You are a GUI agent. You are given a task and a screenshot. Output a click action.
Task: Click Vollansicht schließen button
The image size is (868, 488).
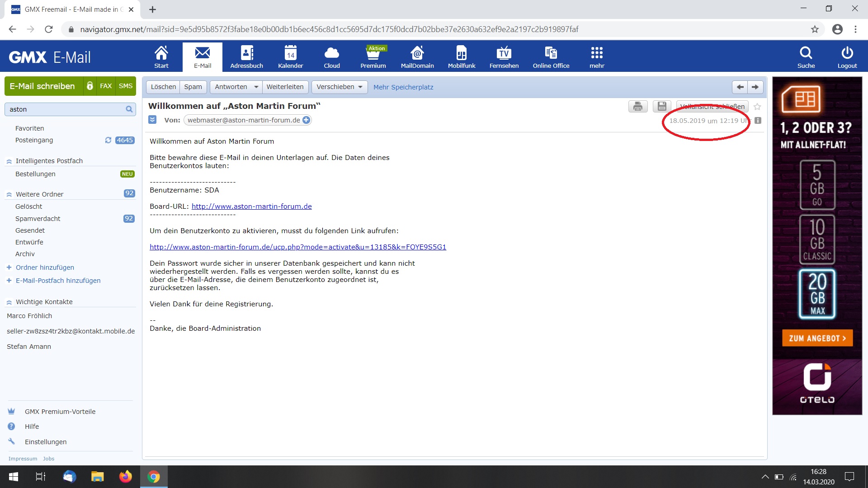(712, 107)
